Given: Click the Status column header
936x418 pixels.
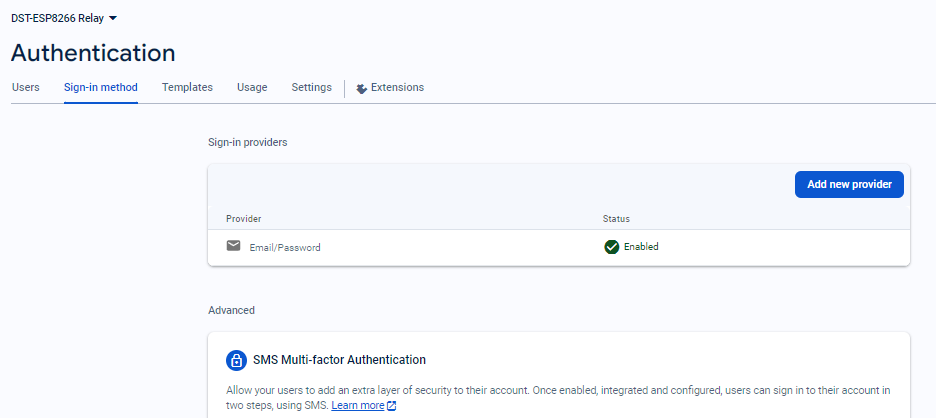Looking at the screenshot, I should coord(616,218).
